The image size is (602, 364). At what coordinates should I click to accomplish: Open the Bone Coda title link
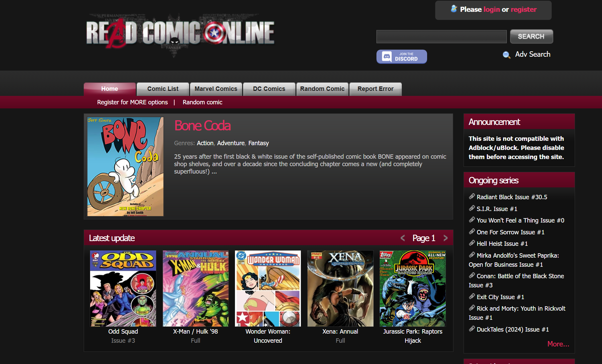(x=203, y=126)
